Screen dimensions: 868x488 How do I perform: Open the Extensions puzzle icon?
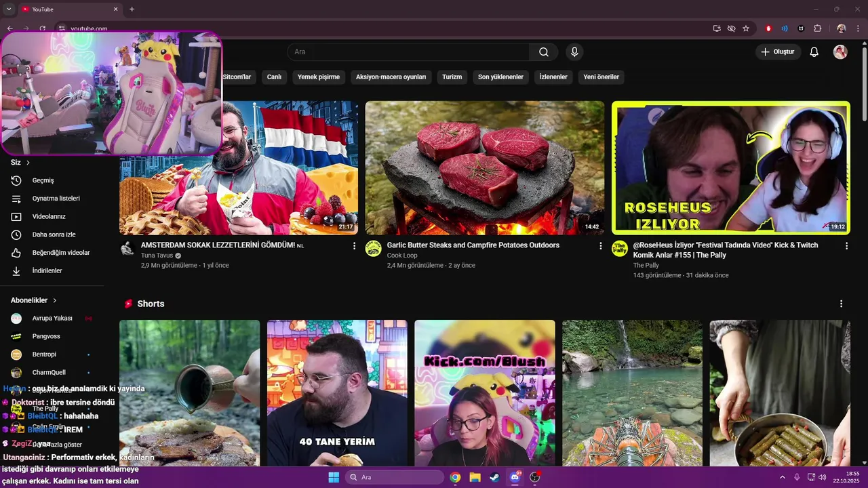[x=817, y=28]
